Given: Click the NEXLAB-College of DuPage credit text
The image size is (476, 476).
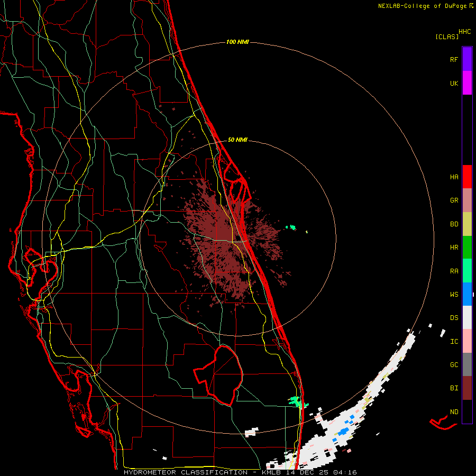Looking at the screenshot, I should coord(423,6).
